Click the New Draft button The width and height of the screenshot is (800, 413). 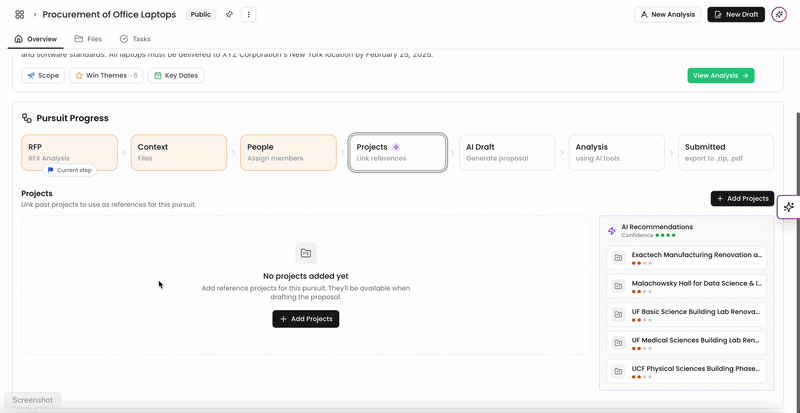tap(736, 14)
